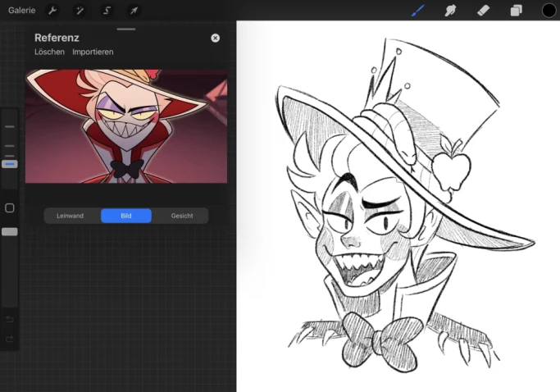
Task: Click the brush size slider handle
Action: coord(10,164)
